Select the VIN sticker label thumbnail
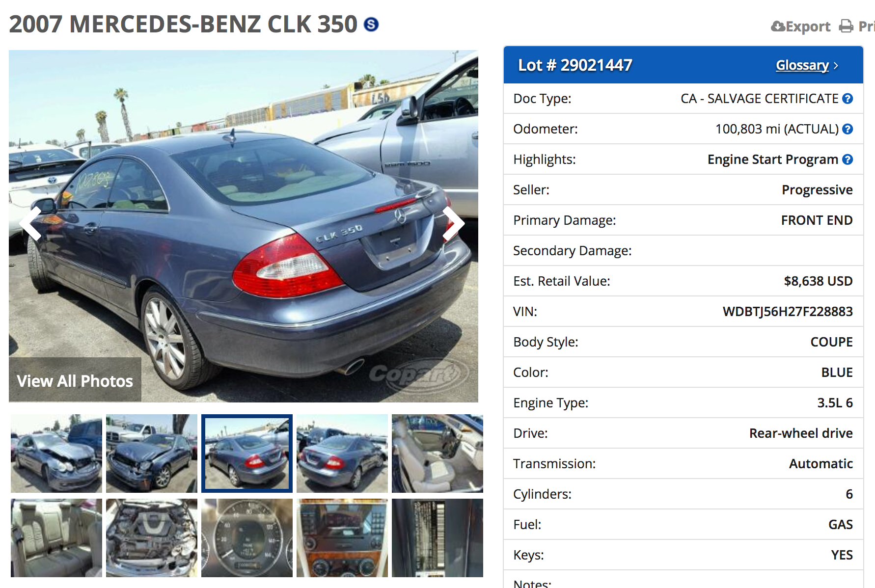 point(437,538)
